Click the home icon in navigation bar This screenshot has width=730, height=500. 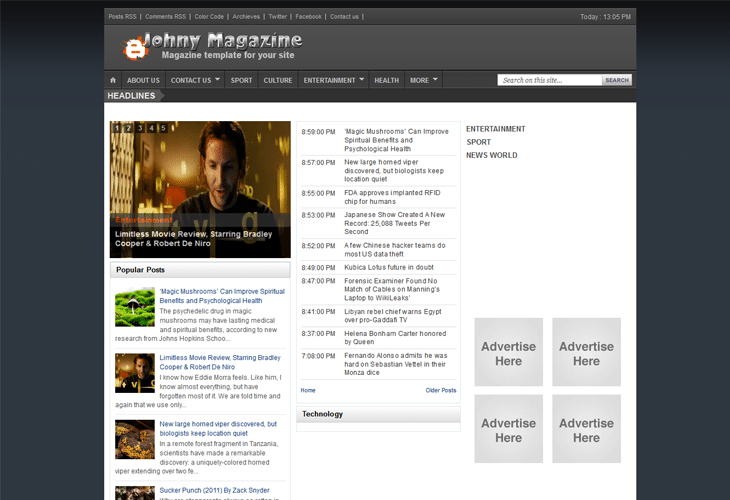click(113, 80)
